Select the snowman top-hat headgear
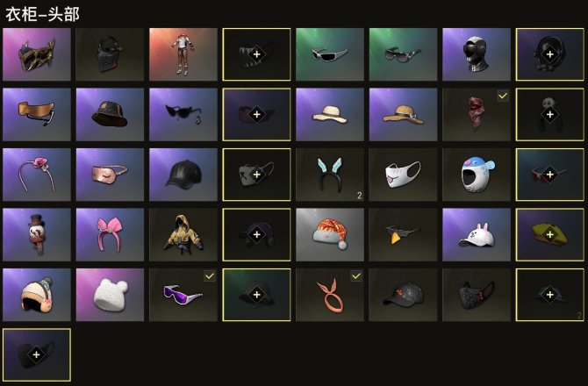The height and width of the screenshot is (386, 588). point(36,234)
